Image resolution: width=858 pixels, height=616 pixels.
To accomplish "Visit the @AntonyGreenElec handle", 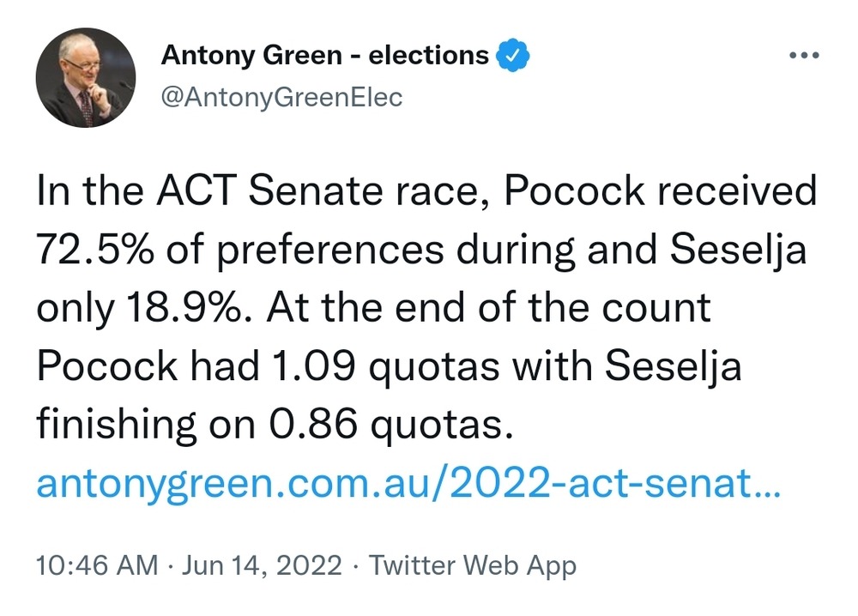I will pyautogui.click(x=281, y=98).
